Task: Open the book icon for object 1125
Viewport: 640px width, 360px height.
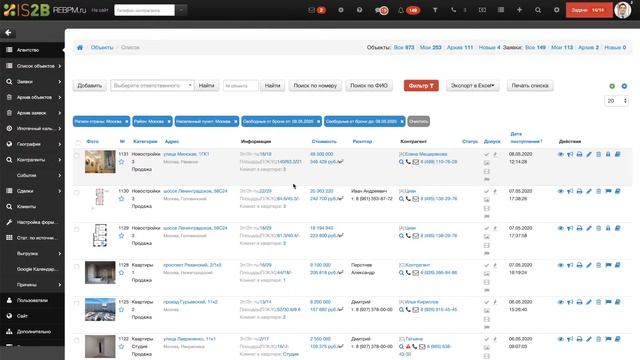Action: 618,302
